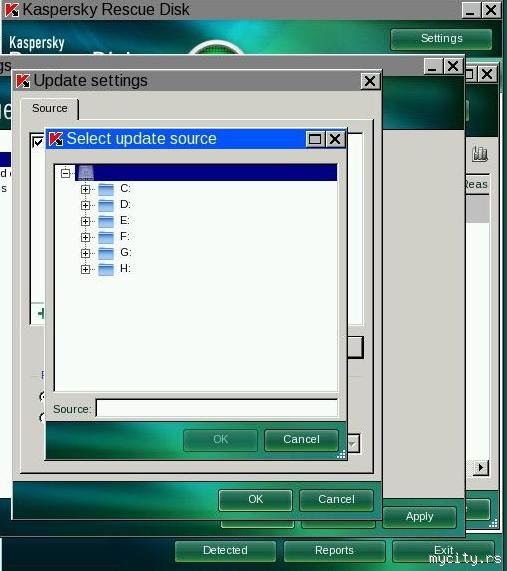Close the Select update source dialog
The image size is (507, 571).
(x=335, y=139)
